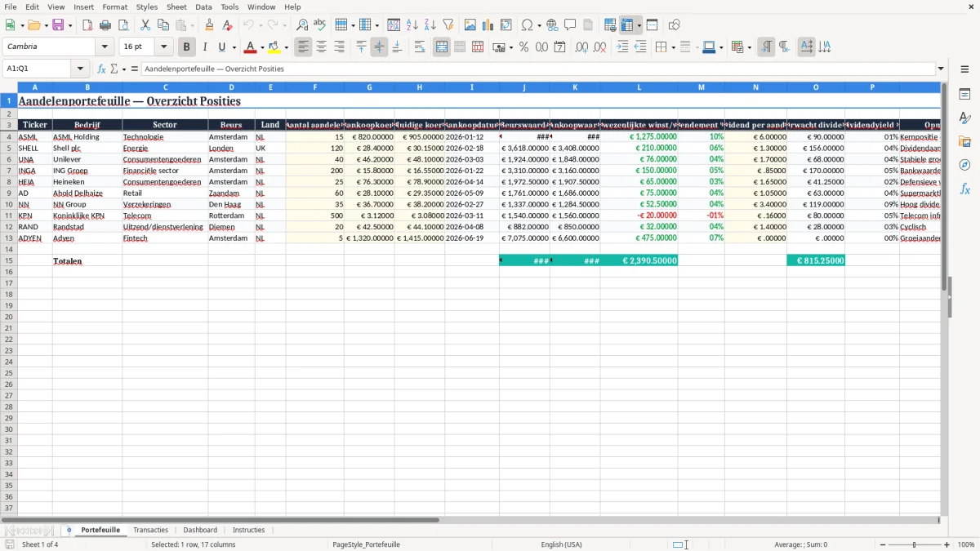
Task: Toggle Center Horizontally alignment
Action: (x=321, y=47)
